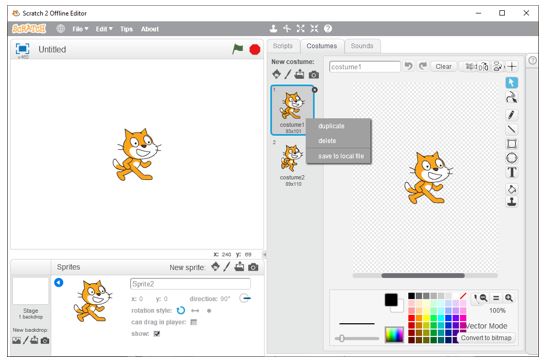Choose a new sprite from the library
The width and height of the screenshot is (546, 363).
216,267
